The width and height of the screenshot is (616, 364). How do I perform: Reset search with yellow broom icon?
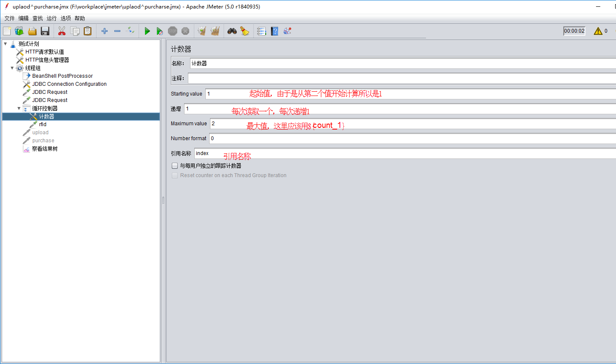click(x=244, y=31)
